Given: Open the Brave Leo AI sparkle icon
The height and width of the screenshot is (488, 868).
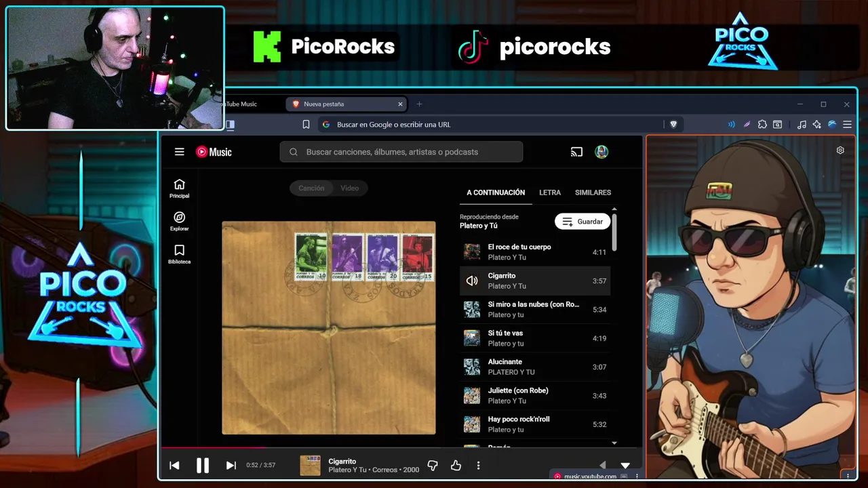Looking at the screenshot, I should point(816,125).
